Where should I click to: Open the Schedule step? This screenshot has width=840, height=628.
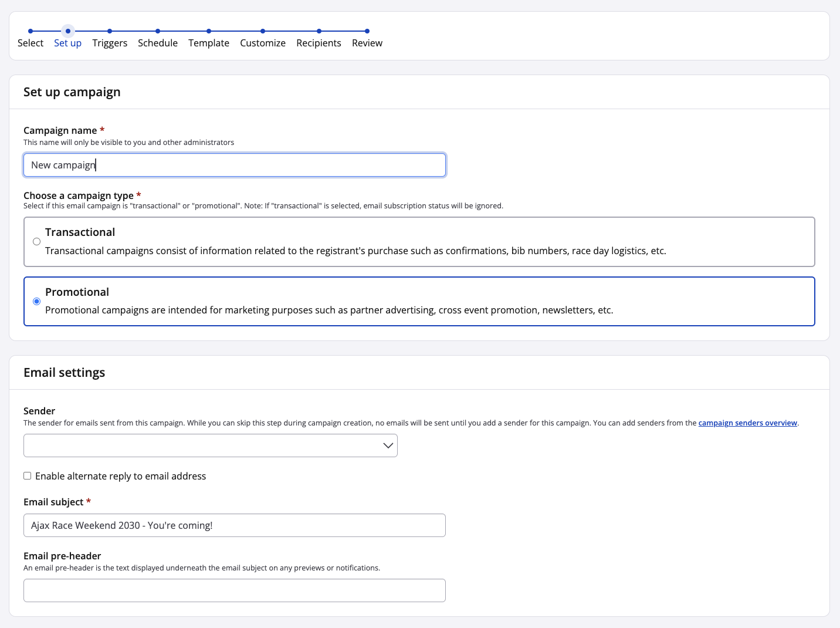(158, 43)
